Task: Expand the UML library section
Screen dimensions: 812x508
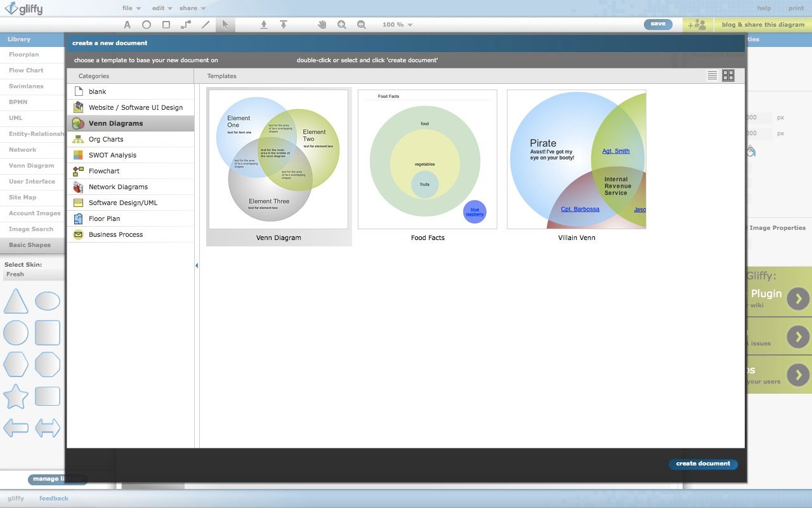Action: [x=32, y=118]
